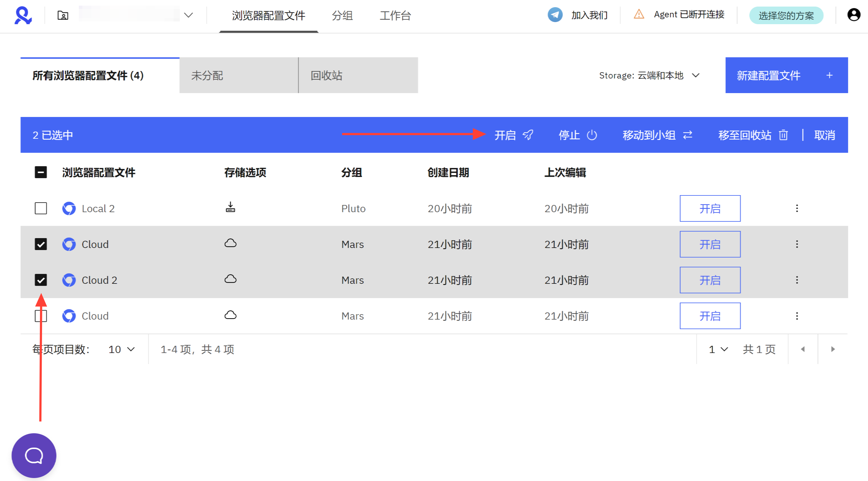Open the items-per-page 10 dropdown

coord(122,349)
